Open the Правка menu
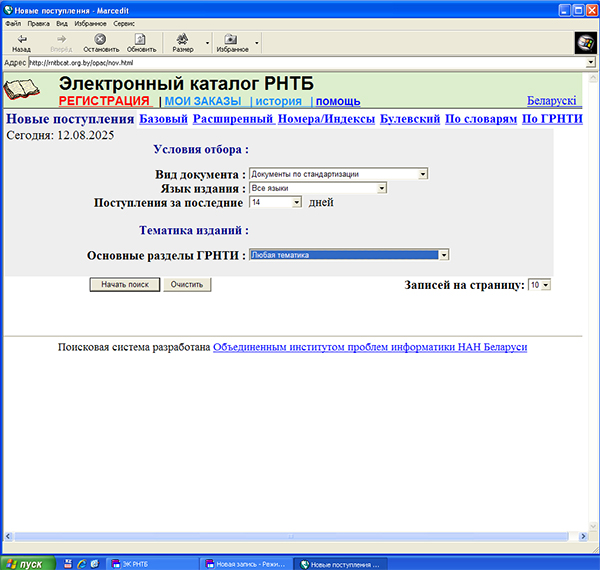Image resolution: width=600 pixels, height=570 pixels. [38, 21]
